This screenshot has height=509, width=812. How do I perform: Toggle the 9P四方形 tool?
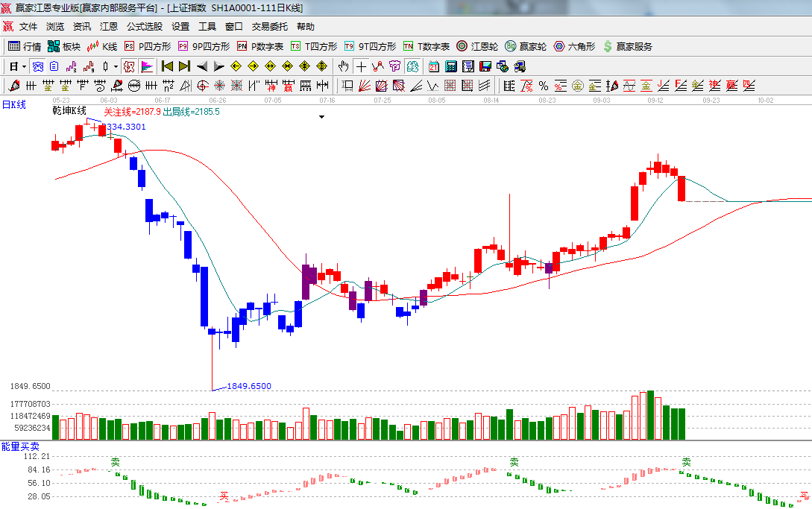pyautogui.click(x=204, y=46)
